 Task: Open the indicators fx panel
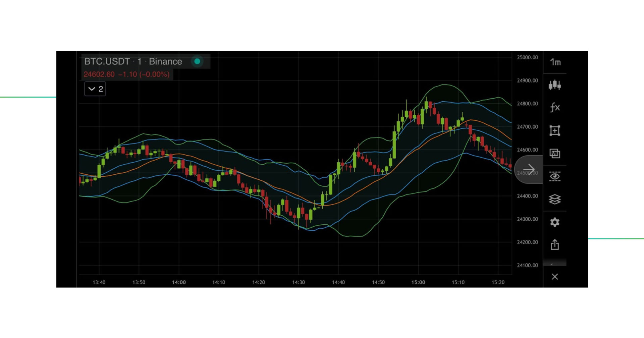[555, 107]
